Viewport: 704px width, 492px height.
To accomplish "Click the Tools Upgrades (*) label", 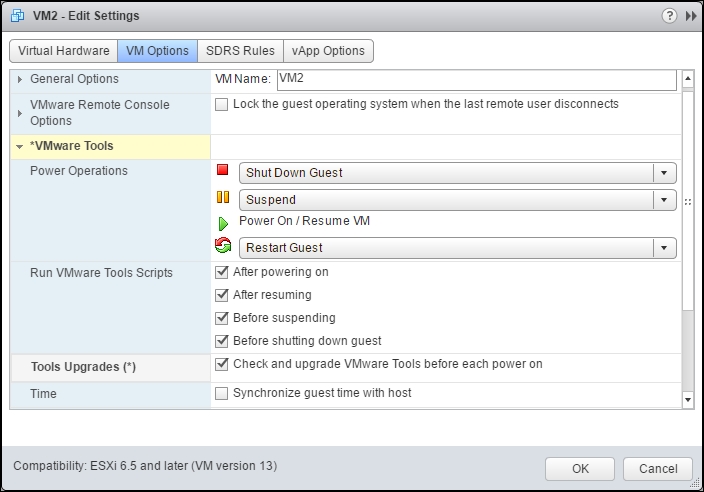I will point(83,367).
